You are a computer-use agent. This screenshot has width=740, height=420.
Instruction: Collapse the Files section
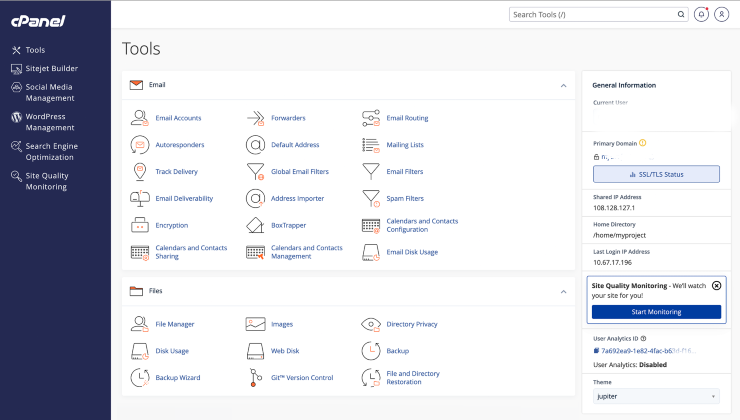563,291
